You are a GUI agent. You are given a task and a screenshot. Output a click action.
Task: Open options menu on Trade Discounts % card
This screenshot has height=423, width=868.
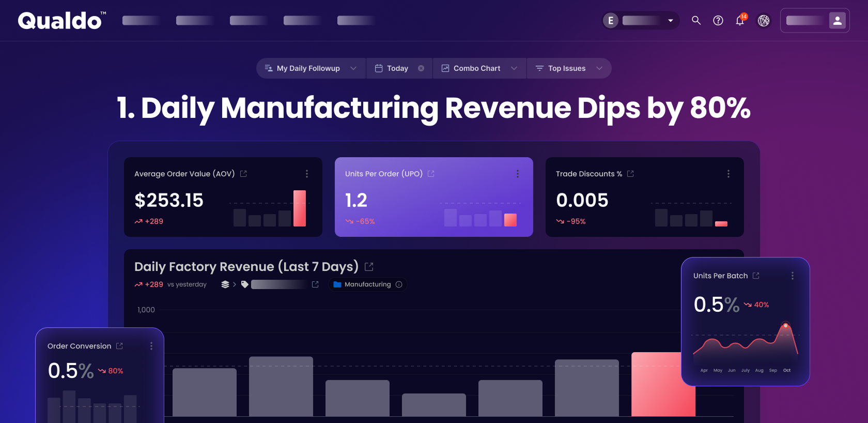click(x=729, y=174)
